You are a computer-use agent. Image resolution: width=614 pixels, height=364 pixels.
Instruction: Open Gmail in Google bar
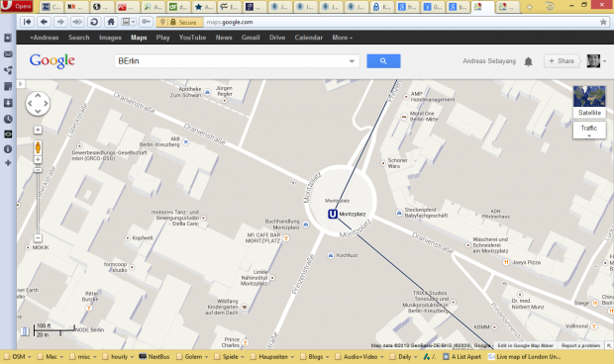tap(251, 38)
